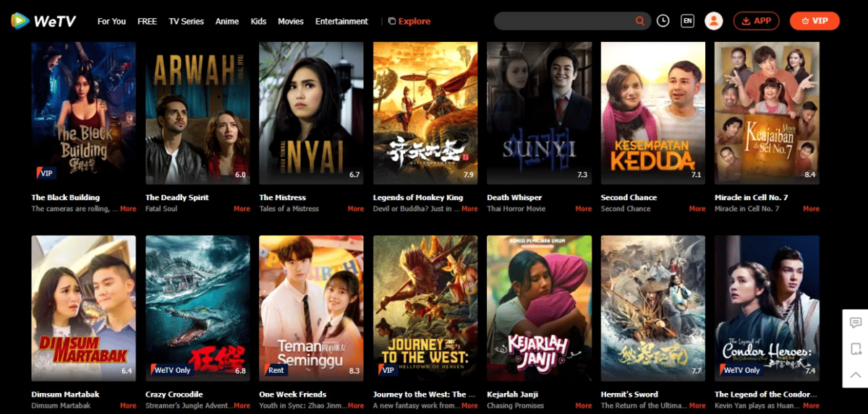The image size is (868, 414).
Task: Click the back-to-top arrow
Action: [x=855, y=374]
